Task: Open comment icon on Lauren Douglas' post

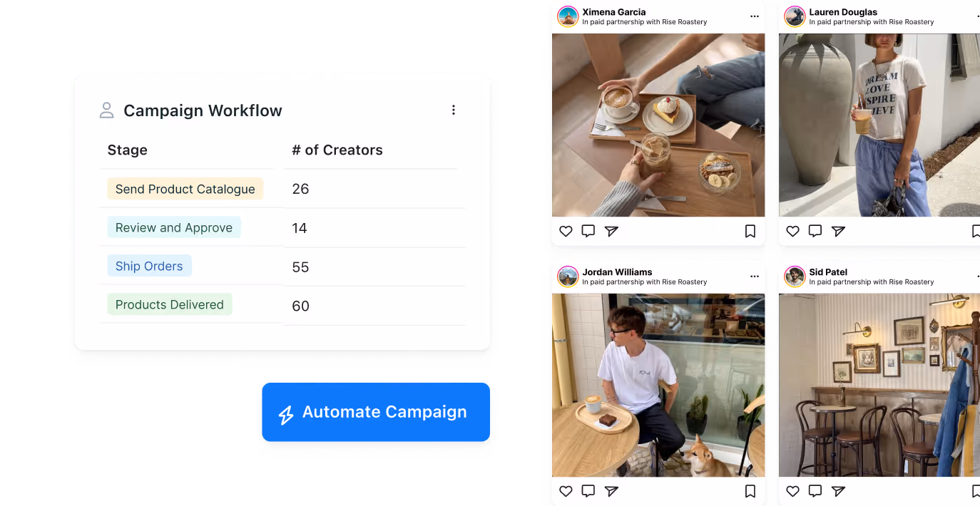Action: (815, 231)
